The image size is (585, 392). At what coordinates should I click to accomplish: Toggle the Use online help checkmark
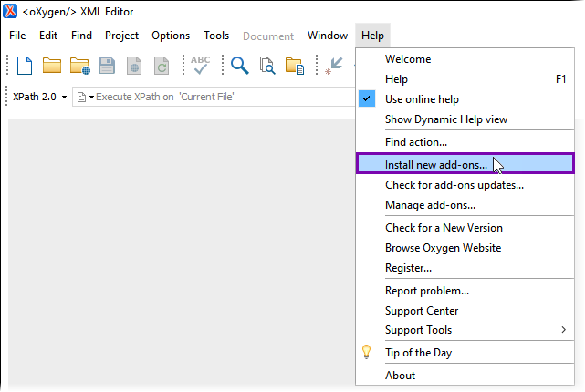click(x=367, y=98)
